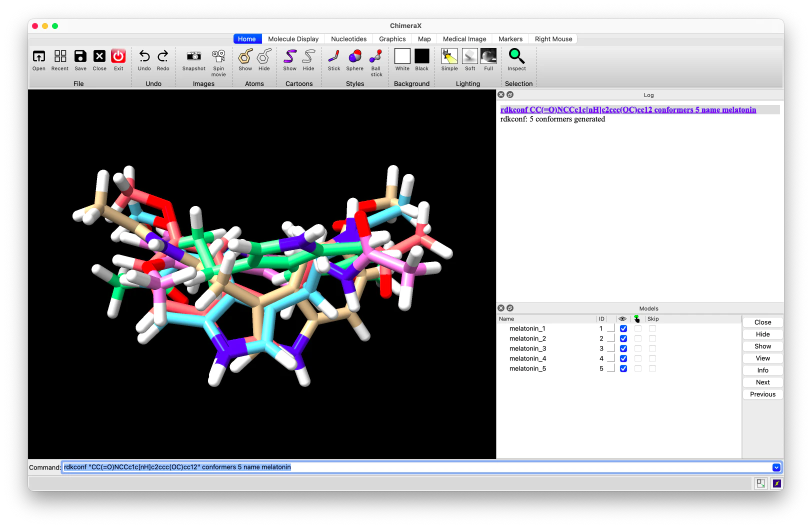Screen dimensions: 812x528
Task: Switch to the Home tab
Action: (247, 39)
